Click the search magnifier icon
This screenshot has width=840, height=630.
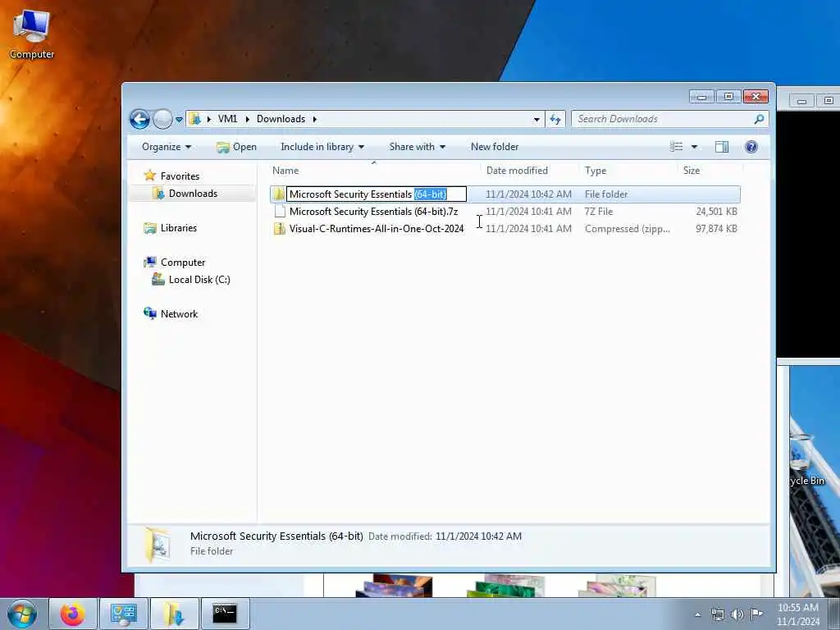(759, 119)
